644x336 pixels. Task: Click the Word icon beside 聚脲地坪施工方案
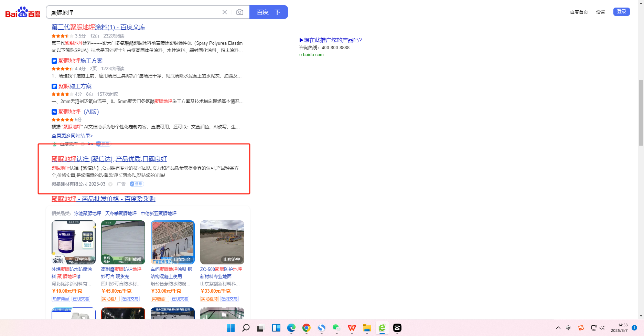[54, 61]
